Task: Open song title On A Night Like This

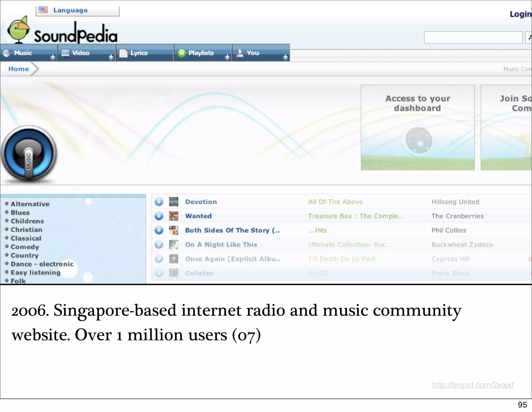Action: (x=221, y=245)
